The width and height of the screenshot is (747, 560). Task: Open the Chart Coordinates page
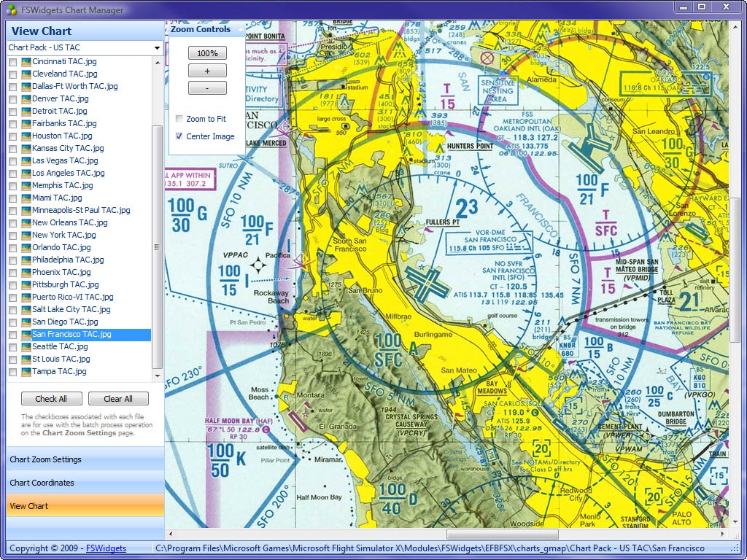point(85,483)
